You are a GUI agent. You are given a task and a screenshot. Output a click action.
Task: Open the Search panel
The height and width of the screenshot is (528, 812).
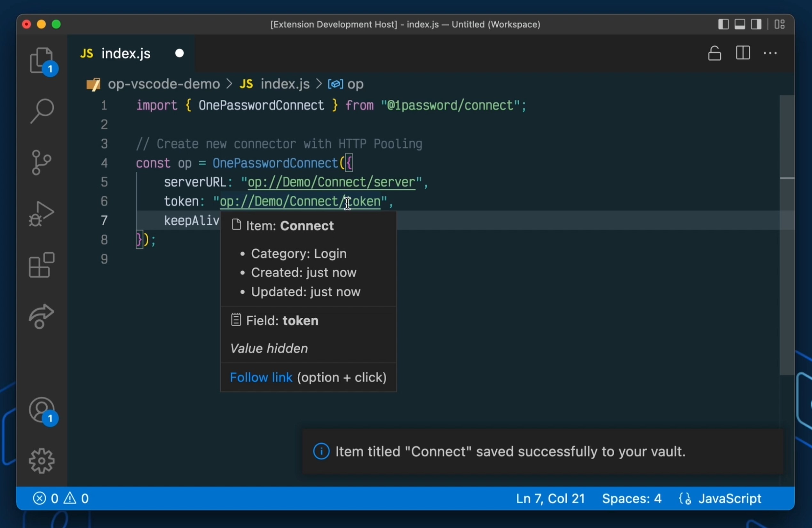42,111
